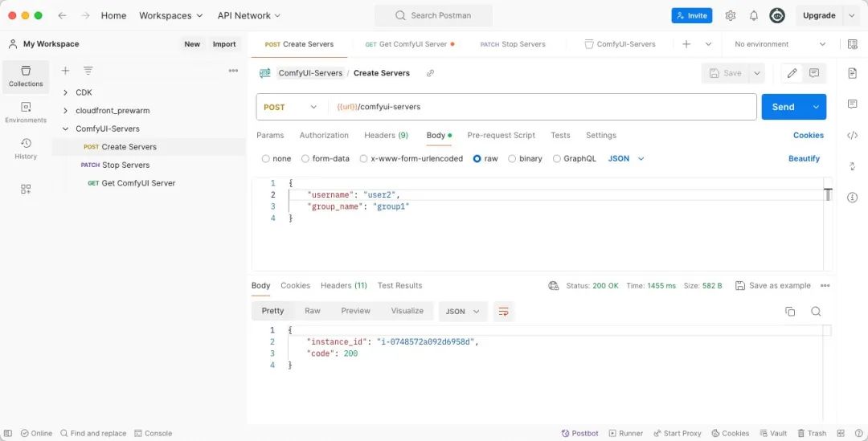Screen dimensions: 868x441
Task: Open the Console in status bar
Action: [154, 433]
